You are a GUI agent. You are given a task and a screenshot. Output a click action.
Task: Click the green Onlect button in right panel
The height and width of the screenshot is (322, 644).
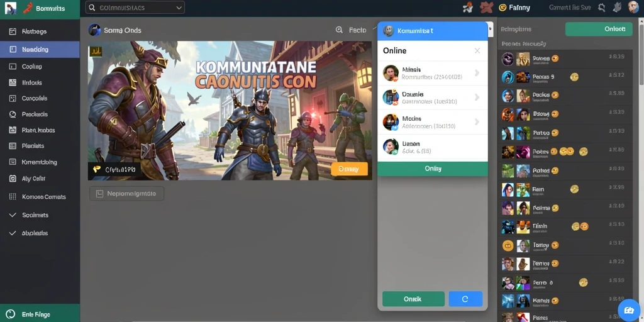click(599, 29)
